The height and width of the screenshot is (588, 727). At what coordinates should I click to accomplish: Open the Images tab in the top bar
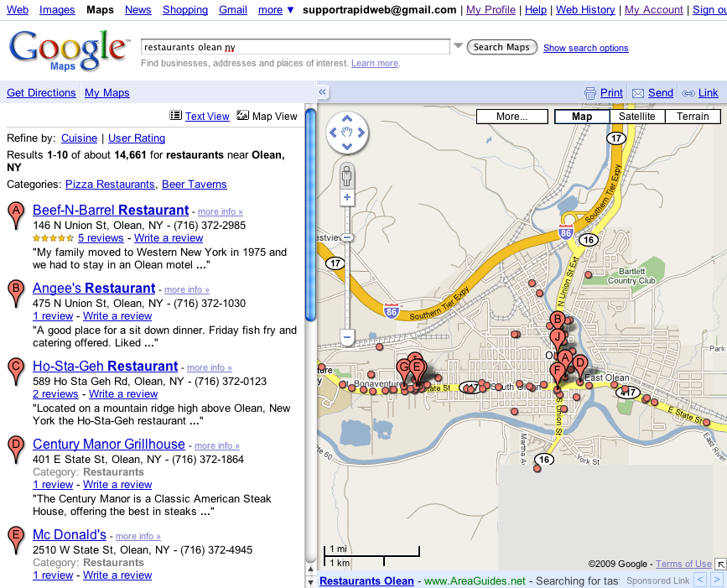57,10
